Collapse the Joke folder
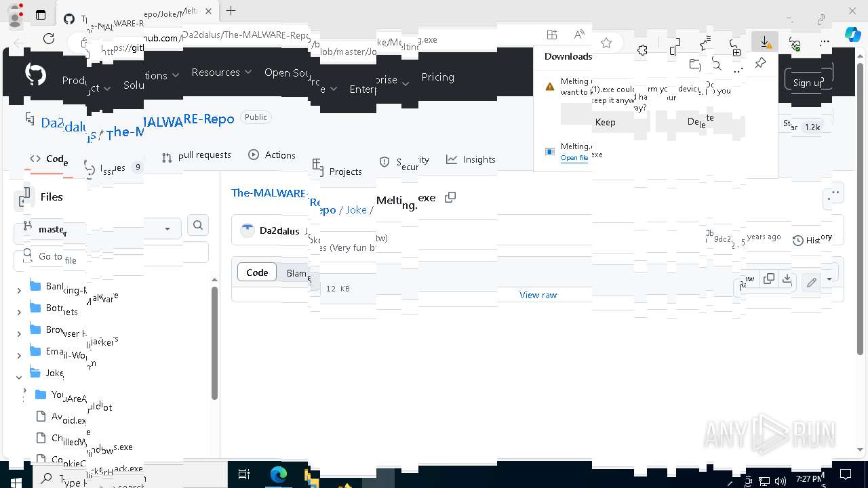This screenshot has height=488, width=868. (19, 377)
